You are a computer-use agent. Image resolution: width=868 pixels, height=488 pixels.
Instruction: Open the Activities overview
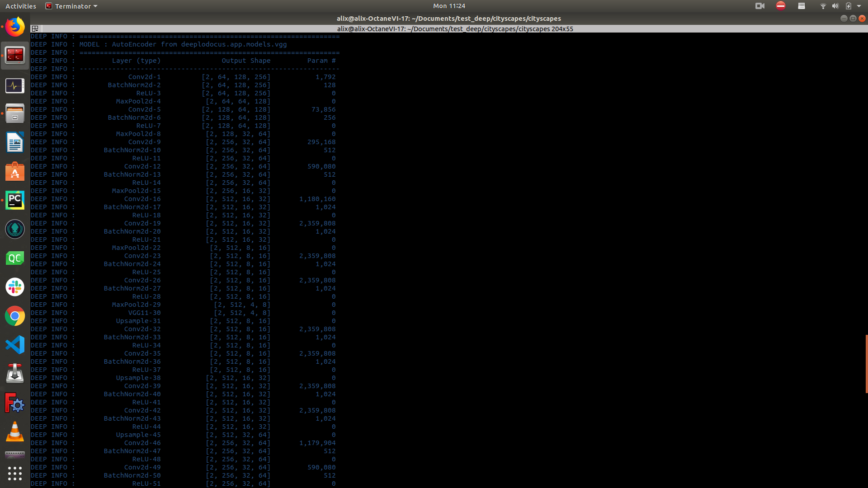point(21,6)
